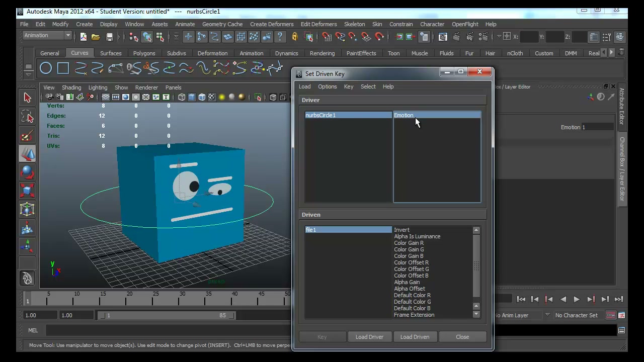Toggle the Lock Current Selection padlock

[295, 37]
